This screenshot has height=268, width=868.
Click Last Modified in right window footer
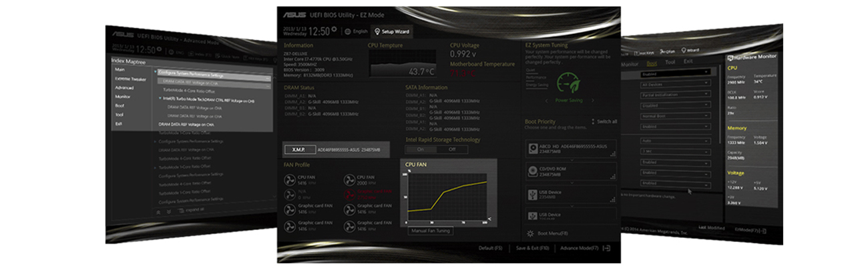711,228
